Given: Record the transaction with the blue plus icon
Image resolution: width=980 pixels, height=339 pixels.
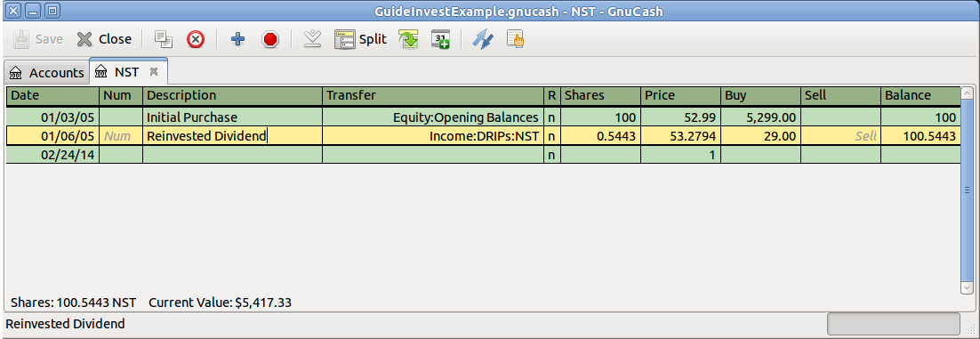Looking at the screenshot, I should click(x=237, y=39).
